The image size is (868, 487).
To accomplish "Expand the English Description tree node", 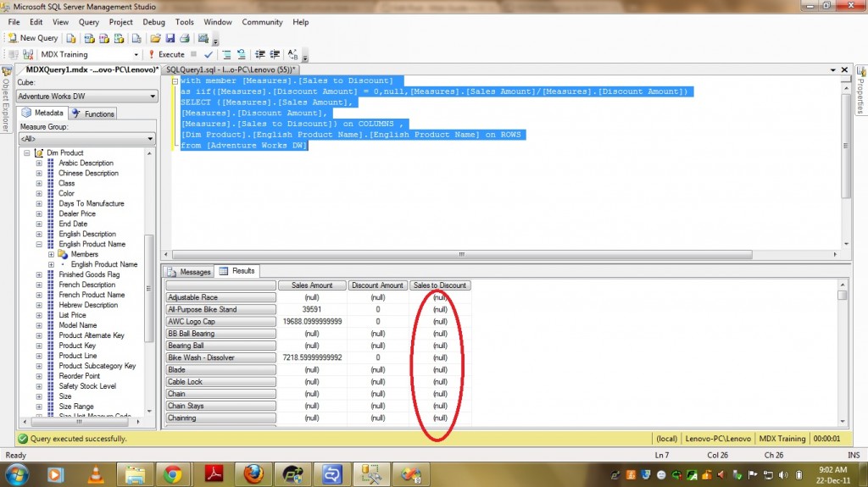I will (x=39, y=235).
